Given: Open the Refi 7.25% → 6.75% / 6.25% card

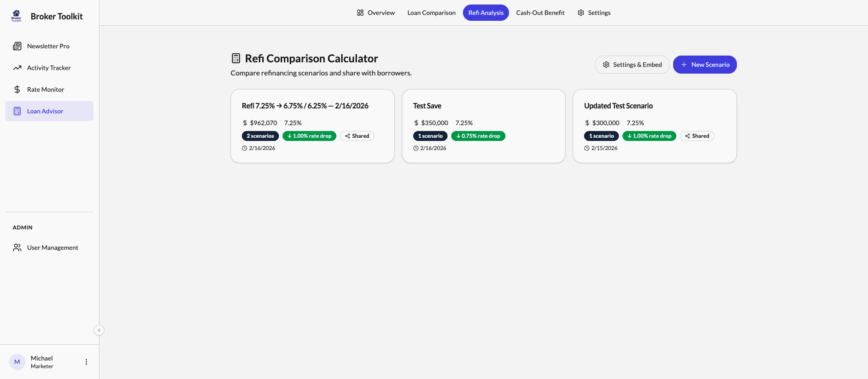Looking at the screenshot, I should (x=312, y=126).
